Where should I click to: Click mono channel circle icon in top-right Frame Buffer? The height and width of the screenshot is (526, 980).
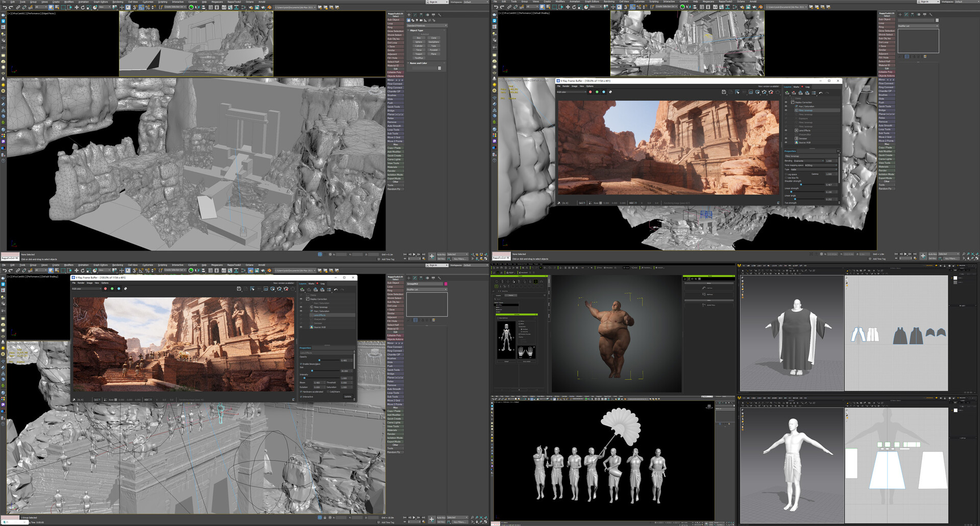[610, 92]
